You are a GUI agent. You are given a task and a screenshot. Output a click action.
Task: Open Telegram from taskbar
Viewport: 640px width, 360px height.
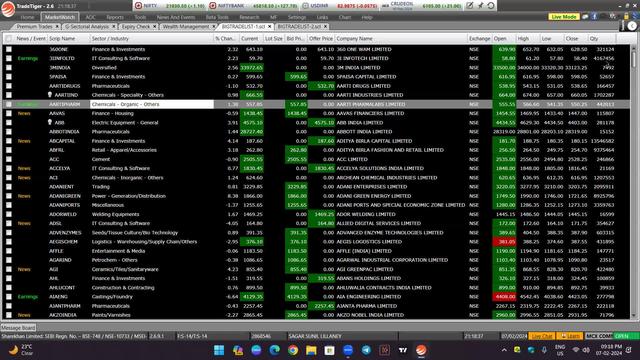(x=366, y=350)
